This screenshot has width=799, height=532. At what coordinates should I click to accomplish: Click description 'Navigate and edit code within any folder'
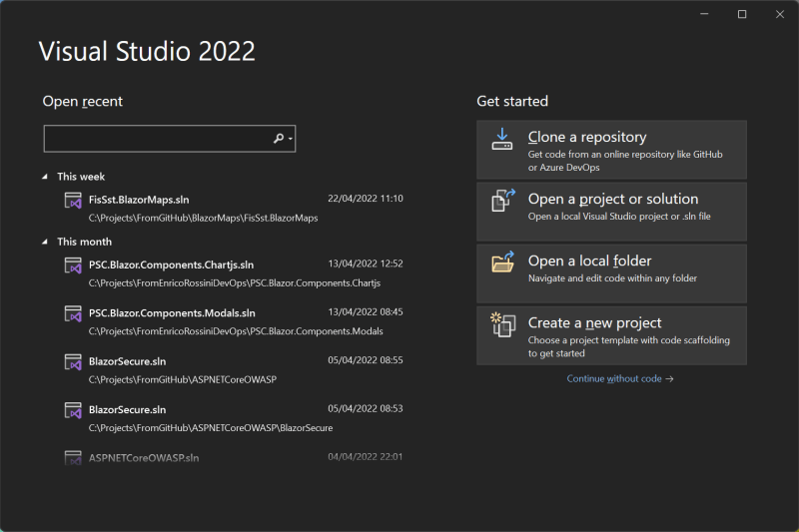(612, 278)
